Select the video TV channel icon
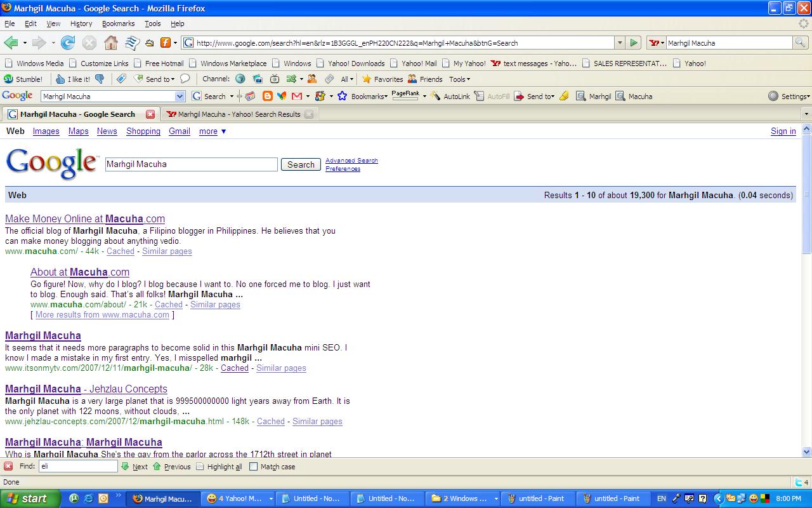 (275, 79)
